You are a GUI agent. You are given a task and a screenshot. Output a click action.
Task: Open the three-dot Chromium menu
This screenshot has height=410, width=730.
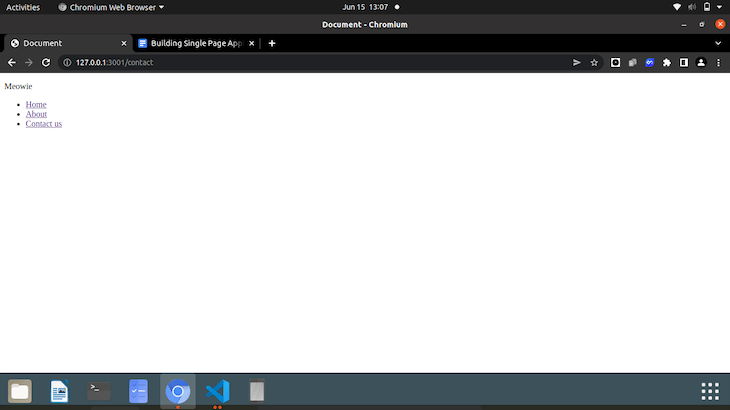[718, 62]
